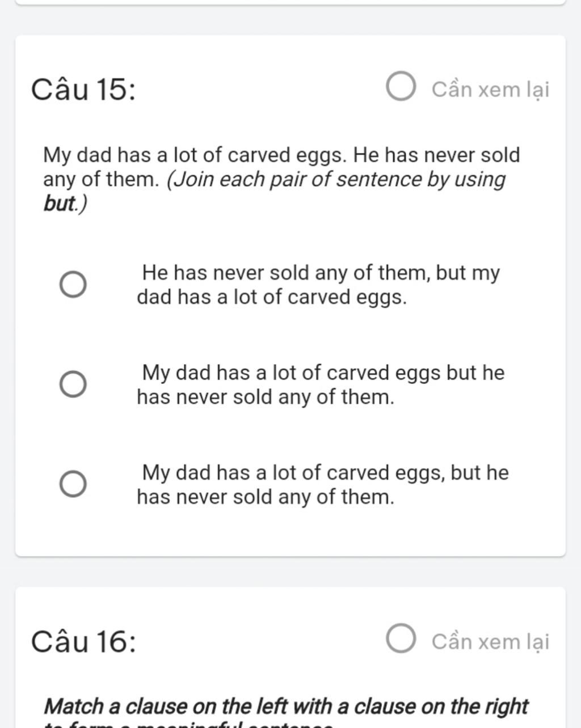Click 'Cần xem lại' label beside Câu 15
The height and width of the screenshot is (728, 581).
pos(490,90)
